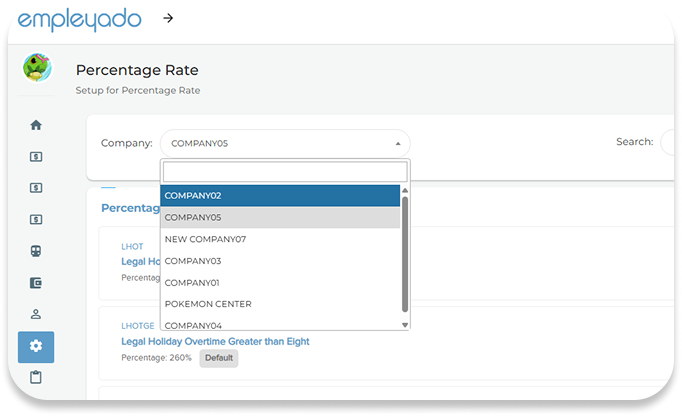
Task: Select COMPANY01 in the dropdown list
Action: [280, 282]
